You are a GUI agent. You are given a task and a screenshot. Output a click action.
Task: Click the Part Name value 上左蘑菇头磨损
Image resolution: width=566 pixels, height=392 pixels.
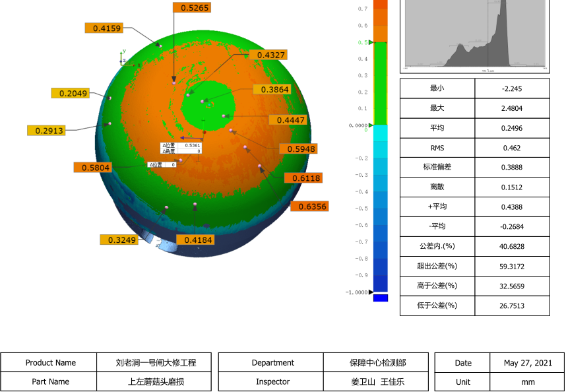(x=156, y=381)
